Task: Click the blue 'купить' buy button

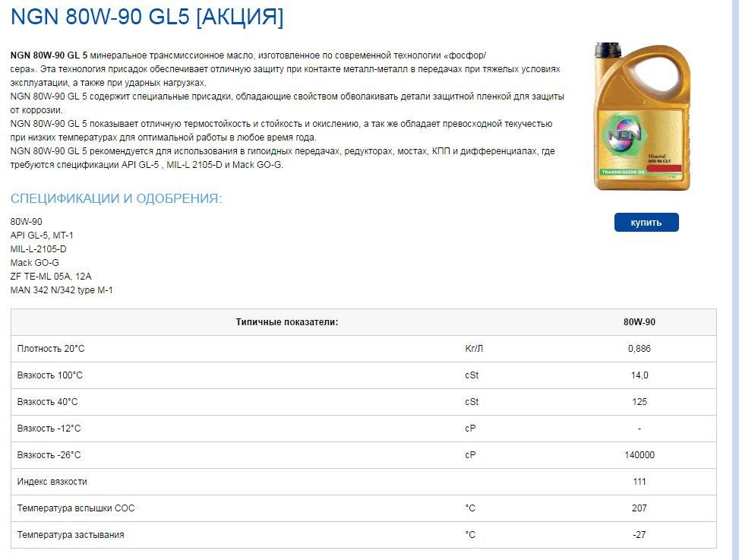Action: pos(646,223)
